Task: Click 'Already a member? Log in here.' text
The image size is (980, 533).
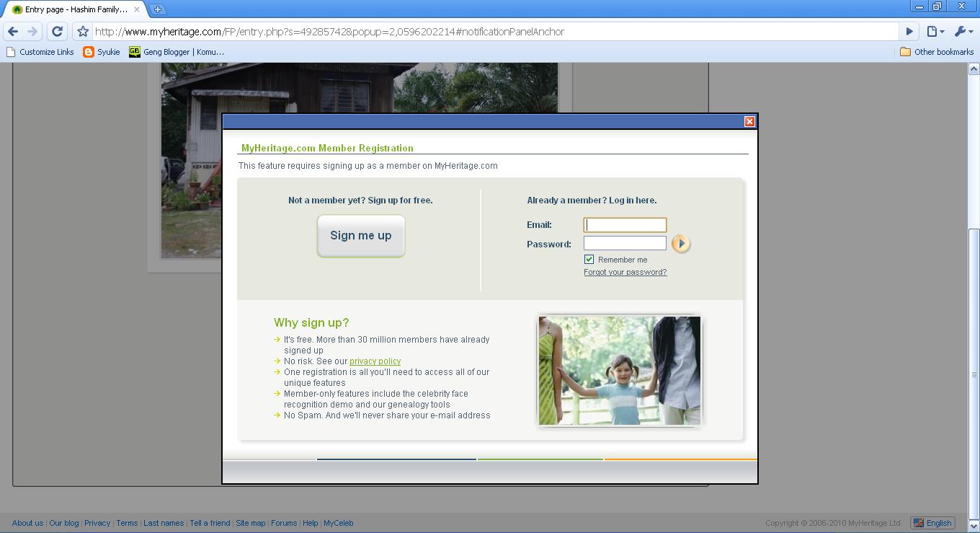Action: tap(592, 201)
